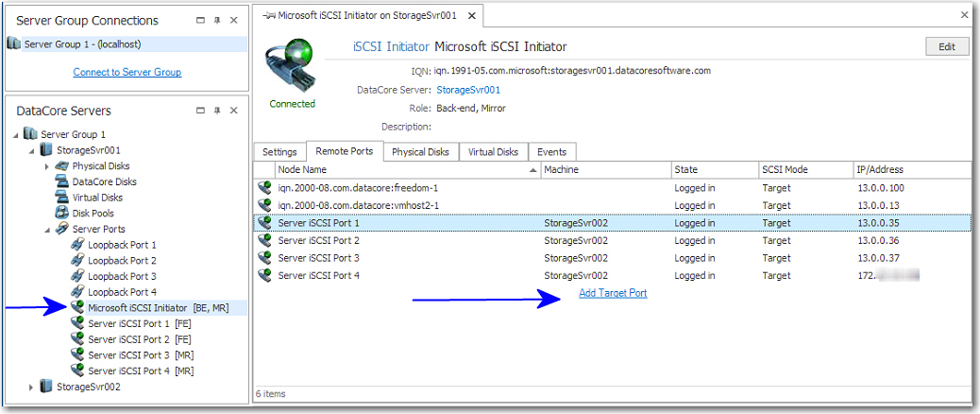The height and width of the screenshot is (414, 980).
Task: Select Loopback Port 2 label in tree
Action: pos(122,260)
